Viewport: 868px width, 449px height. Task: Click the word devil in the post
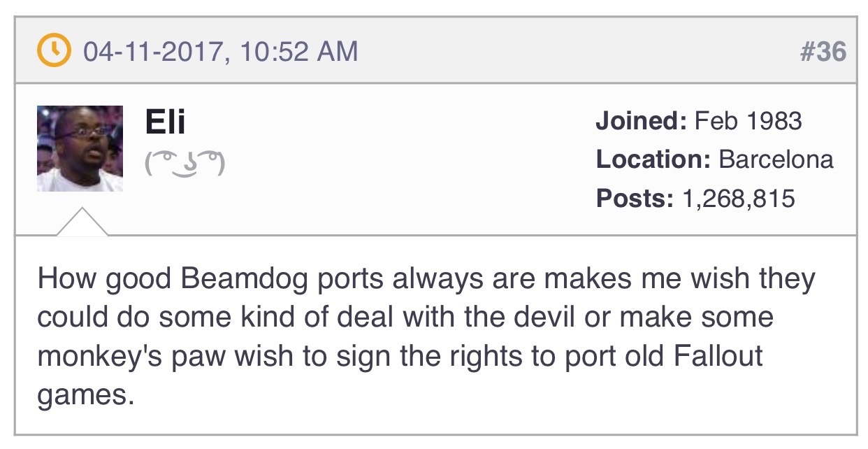click(x=555, y=317)
